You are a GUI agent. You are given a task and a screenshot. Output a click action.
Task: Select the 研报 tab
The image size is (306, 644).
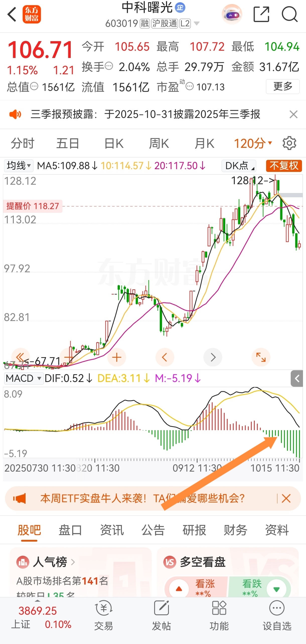pyautogui.click(x=194, y=530)
